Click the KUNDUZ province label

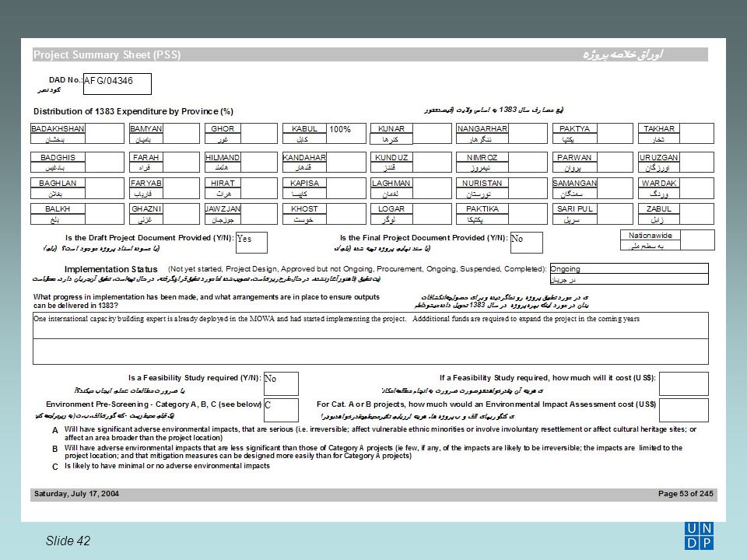click(x=391, y=157)
